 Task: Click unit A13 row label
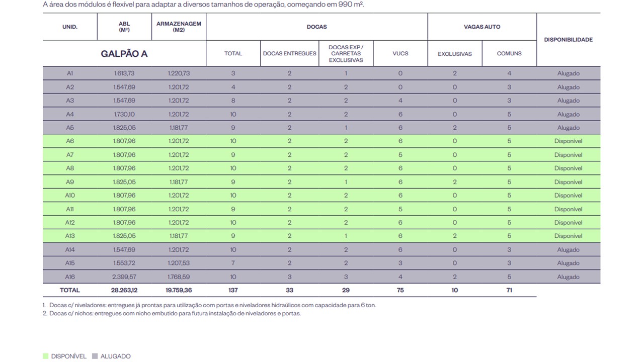pyautogui.click(x=70, y=236)
